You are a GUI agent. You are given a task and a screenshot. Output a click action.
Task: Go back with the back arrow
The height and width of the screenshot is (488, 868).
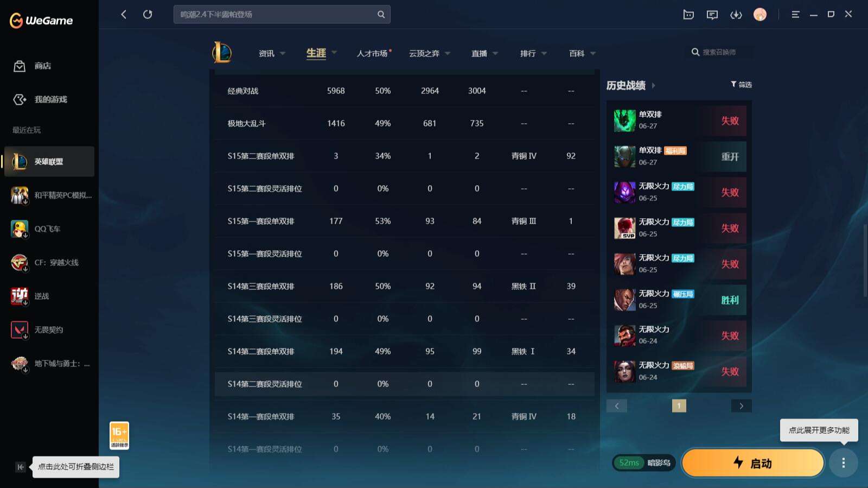click(x=124, y=15)
